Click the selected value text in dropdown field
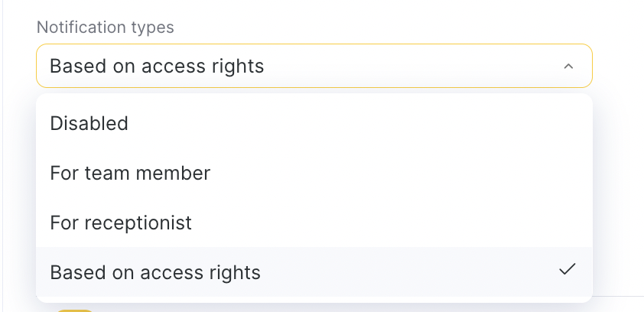Viewport: 644px width, 312px height. (157, 67)
